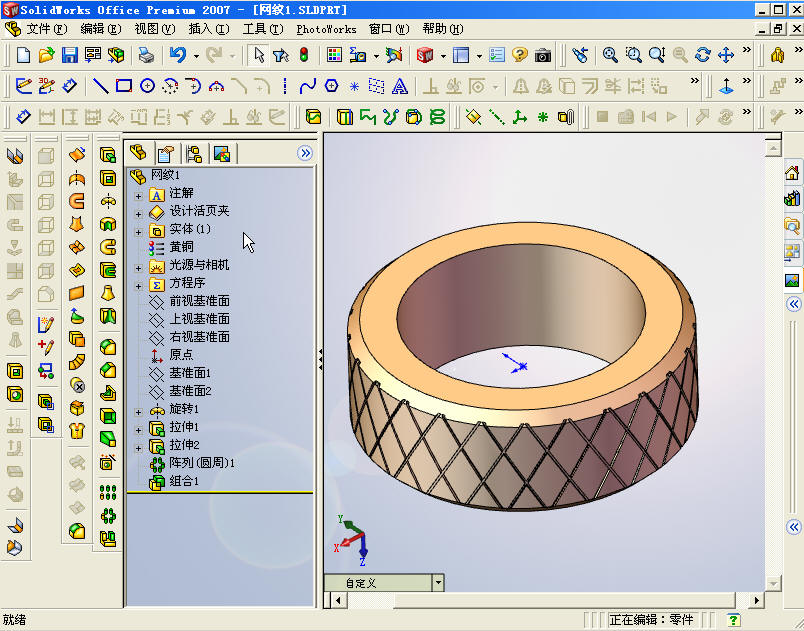This screenshot has height=631, width=804.
Task: Open the 插入(I) menu
Action: click(x=209, y=29)
